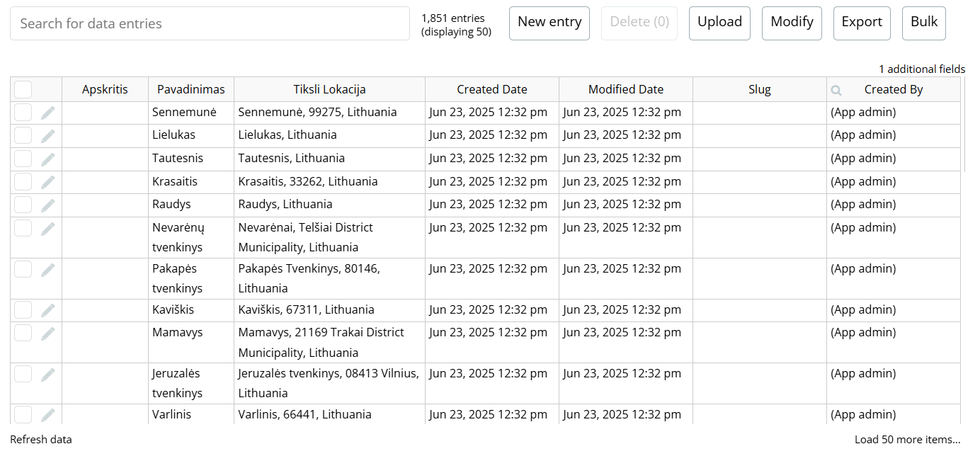Click 'Jeruzalės tvenkinys, 08413 Vilnius' location cell
The width and height of the screenshot is (980, 456).
point(329,383)
